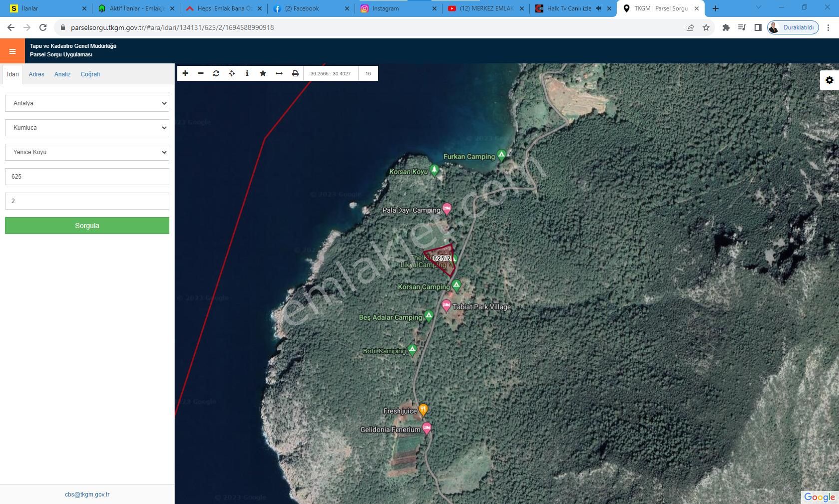Print the map with printer icon
The height and width of the screenshot is (504, 839).
click(x=295, y=73)
